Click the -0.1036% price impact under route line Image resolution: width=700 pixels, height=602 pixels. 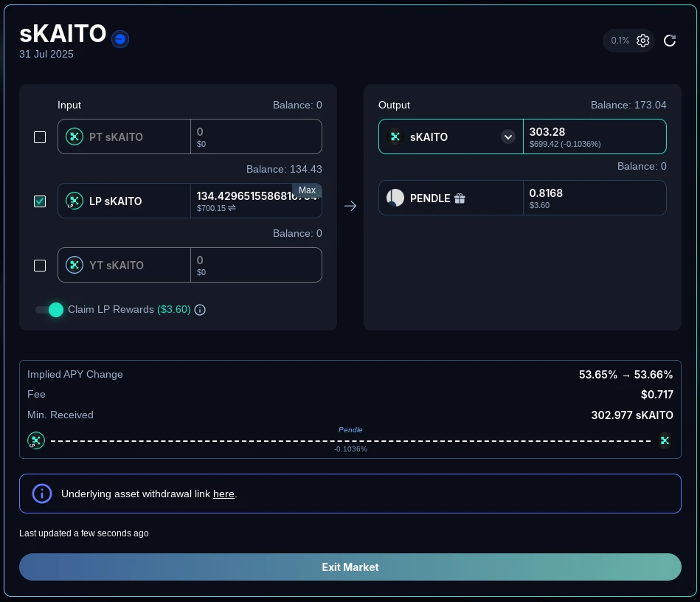pos(350,449)
